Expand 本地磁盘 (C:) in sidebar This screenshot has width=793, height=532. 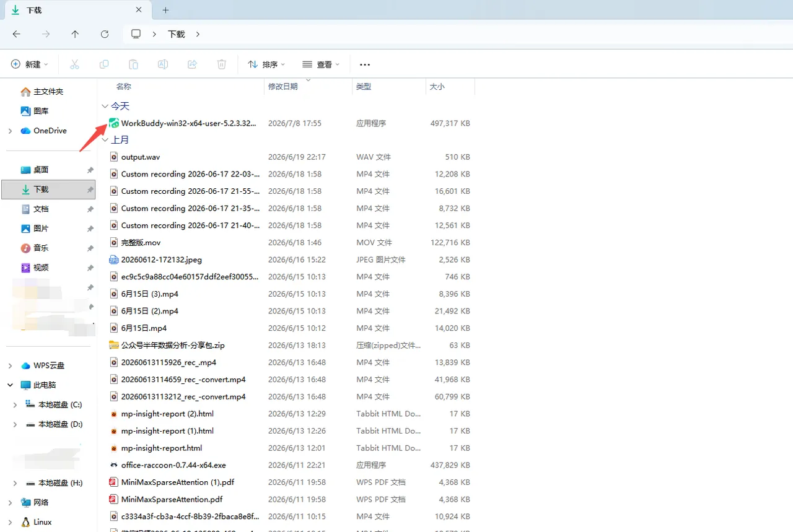(15, 405)
